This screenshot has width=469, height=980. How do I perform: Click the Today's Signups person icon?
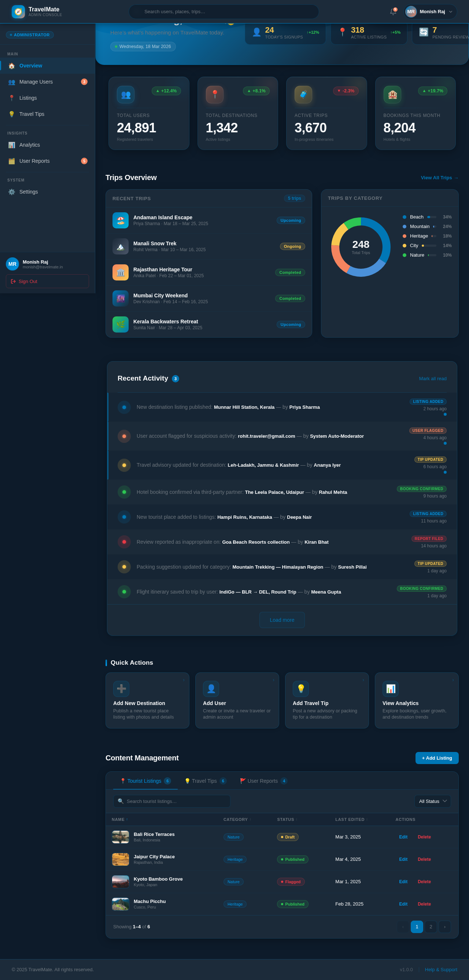pyautogui.click(x=256, y=32)
